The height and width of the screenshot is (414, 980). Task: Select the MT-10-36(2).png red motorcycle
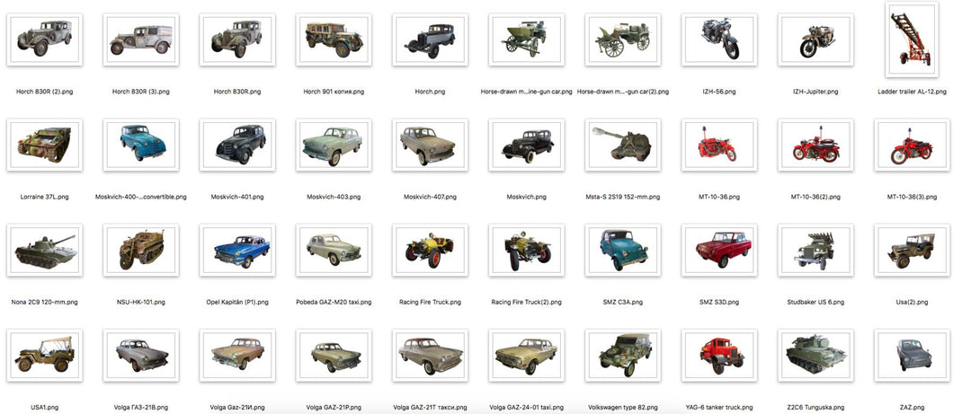point(815,145)
